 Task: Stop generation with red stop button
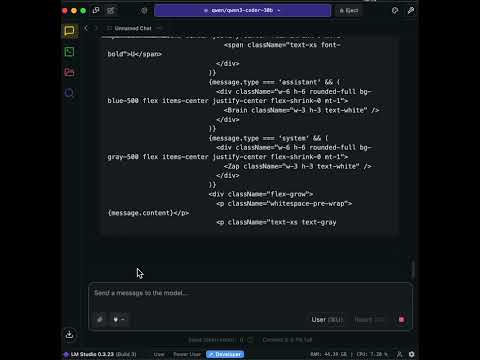401,319
